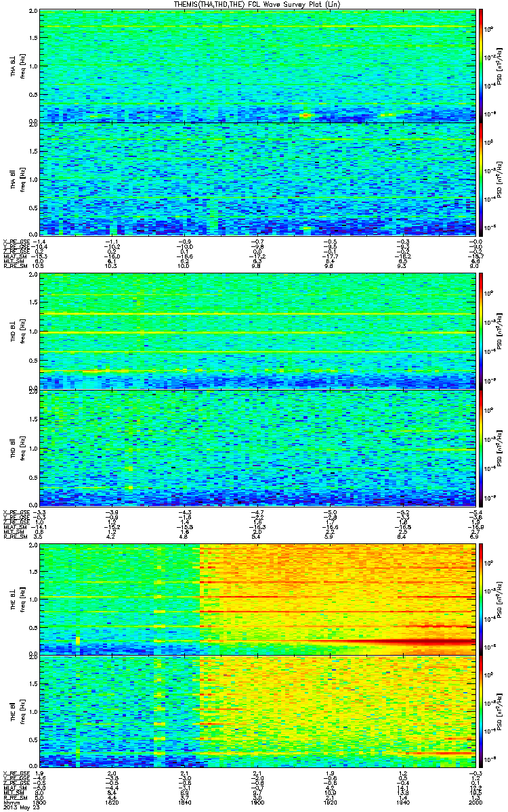Select the THA B-parallel spectrogram panel
508x812 pixels.
pyautogui.click(x=257, y=179)
